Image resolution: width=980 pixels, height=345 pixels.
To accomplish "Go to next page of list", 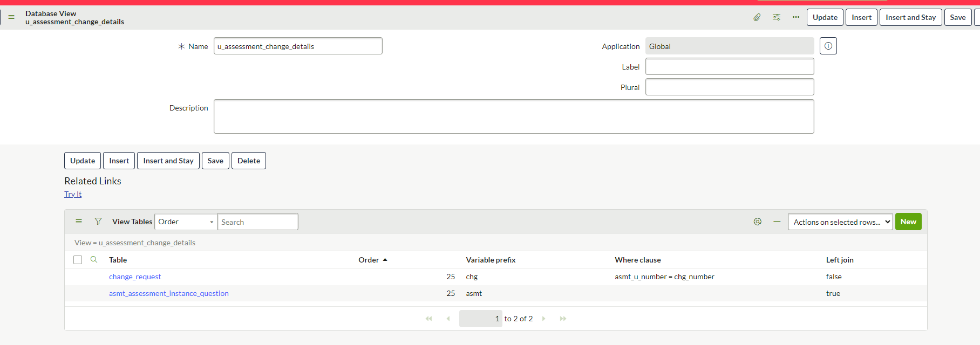I will coord(543,319).
